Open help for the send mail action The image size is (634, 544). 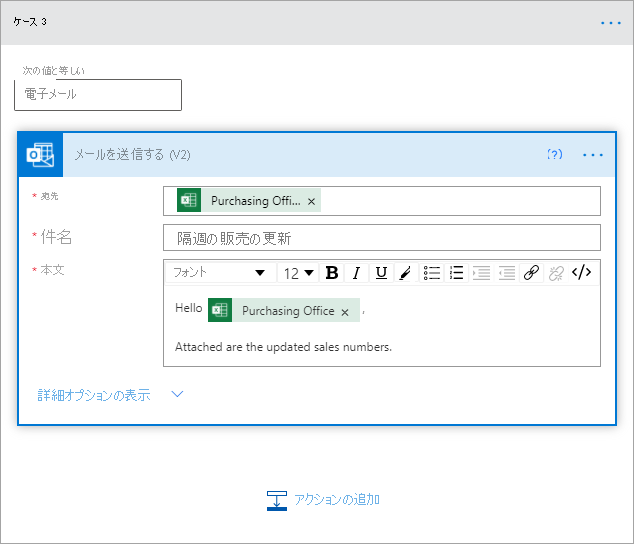[555, 155]
